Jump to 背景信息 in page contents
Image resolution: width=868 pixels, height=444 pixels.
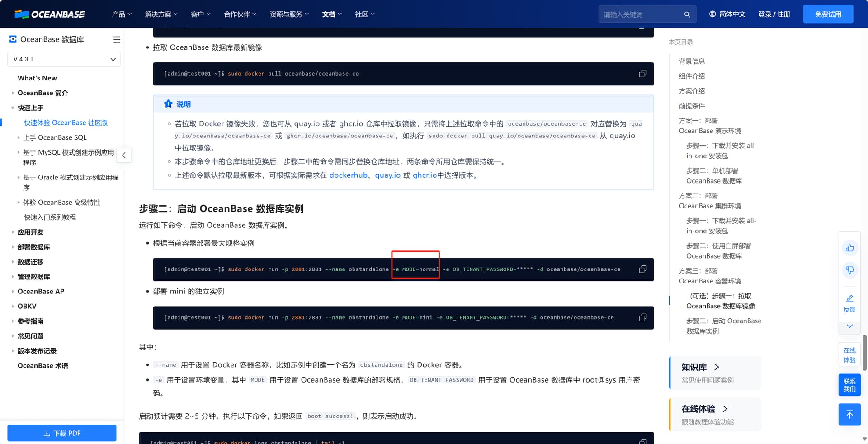click(692, 61)
